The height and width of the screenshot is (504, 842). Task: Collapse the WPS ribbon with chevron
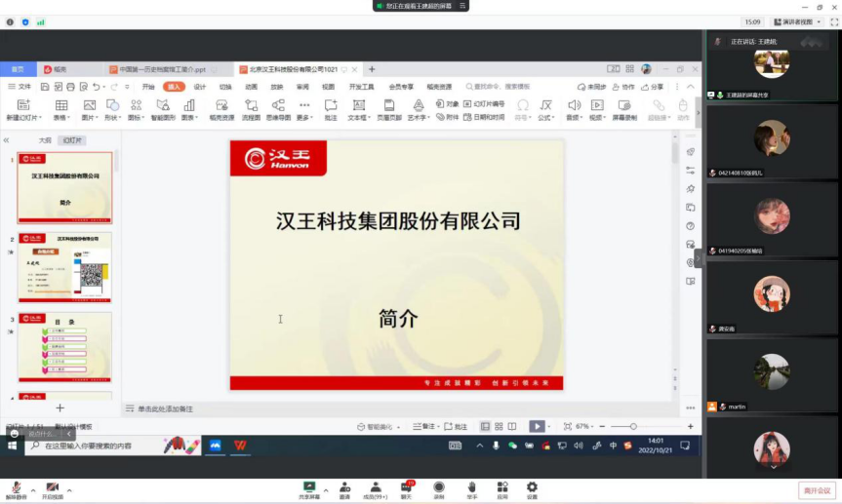click(691, 87)
